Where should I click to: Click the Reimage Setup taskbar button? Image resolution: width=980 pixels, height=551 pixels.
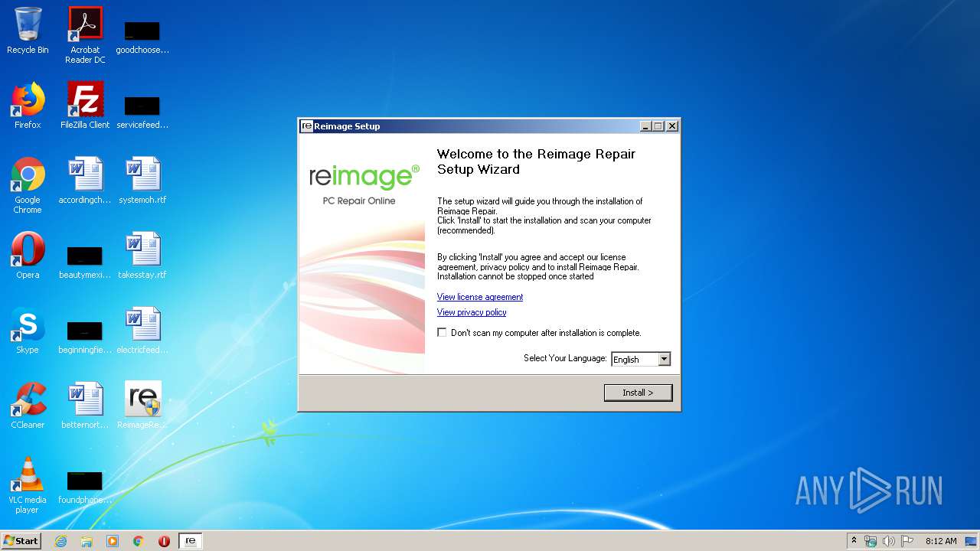(x=191, y=541)
